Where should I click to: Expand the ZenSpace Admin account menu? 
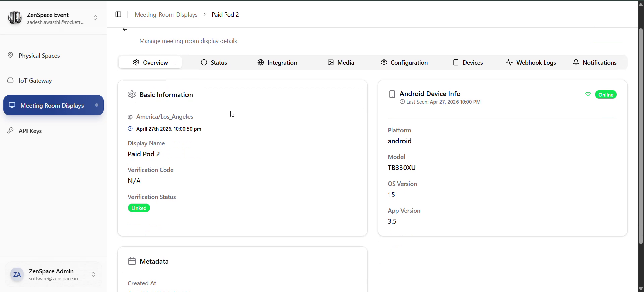pos(93,275)
